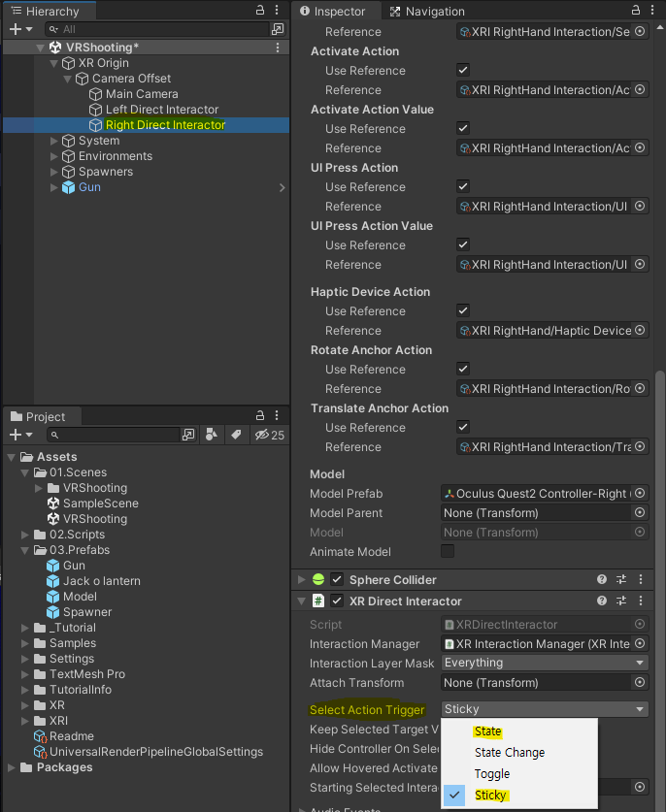Select Main Camera in Hierarchy
This screenshot has height=812, width=666.
pos(142,94)
